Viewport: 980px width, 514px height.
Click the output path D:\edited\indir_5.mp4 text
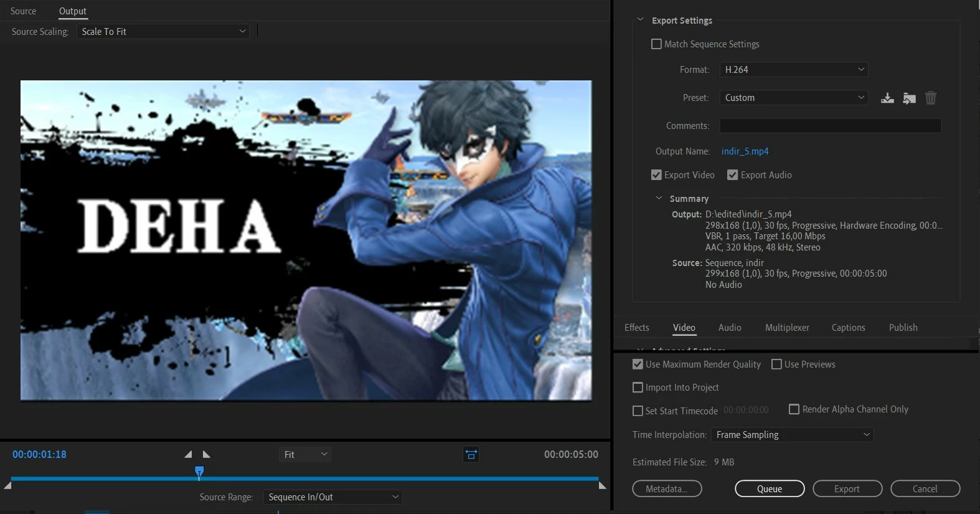(748, 214)
